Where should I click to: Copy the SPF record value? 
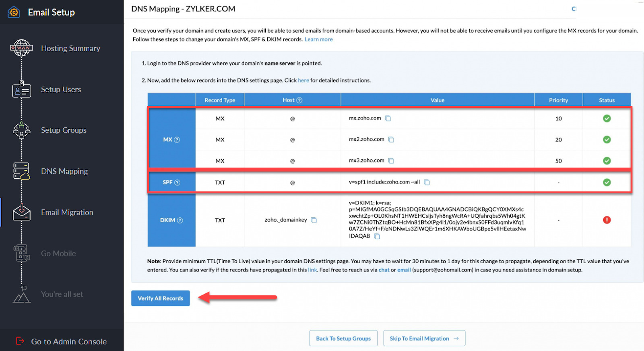click(x=427, y=182)
